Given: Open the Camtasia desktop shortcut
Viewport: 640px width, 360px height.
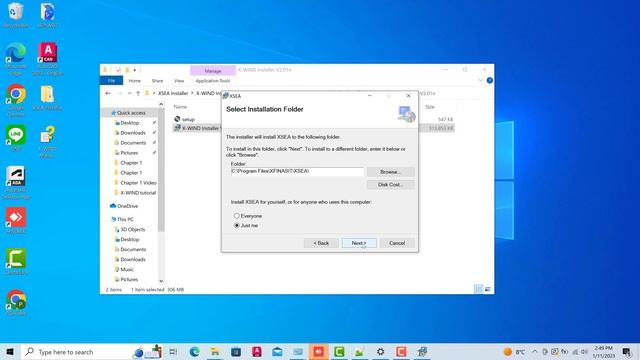Looking at the screenshot, I should click(x=16, y=262).
